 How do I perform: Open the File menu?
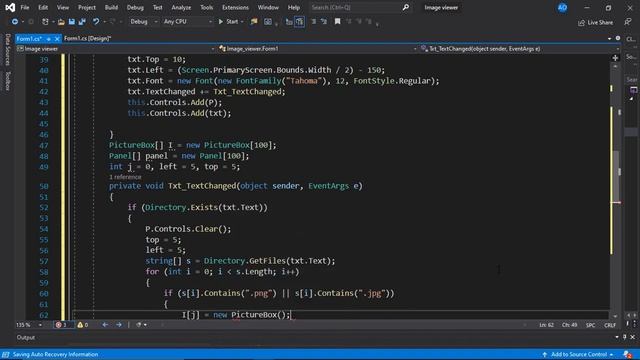tap(25, 7)
